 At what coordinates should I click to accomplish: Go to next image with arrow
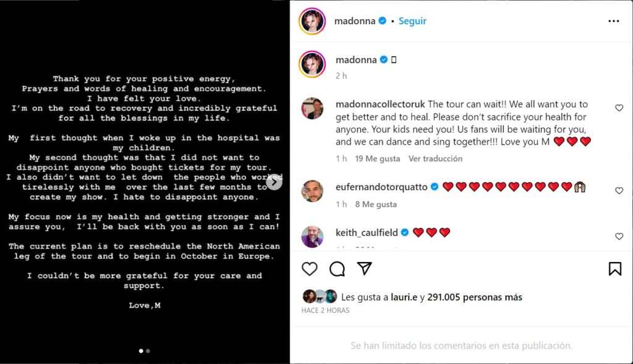tap(274, 182)
